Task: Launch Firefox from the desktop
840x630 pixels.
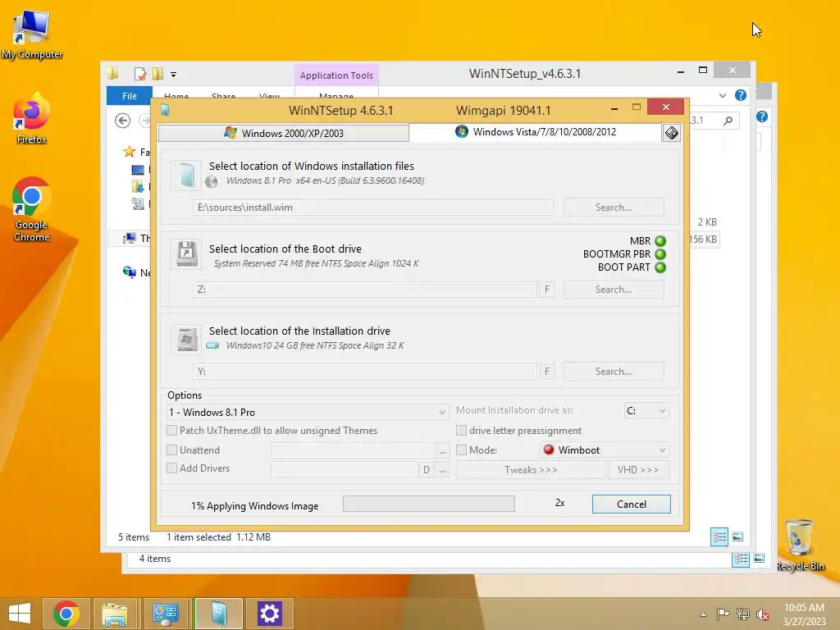Action: click(x=32, y=119)
